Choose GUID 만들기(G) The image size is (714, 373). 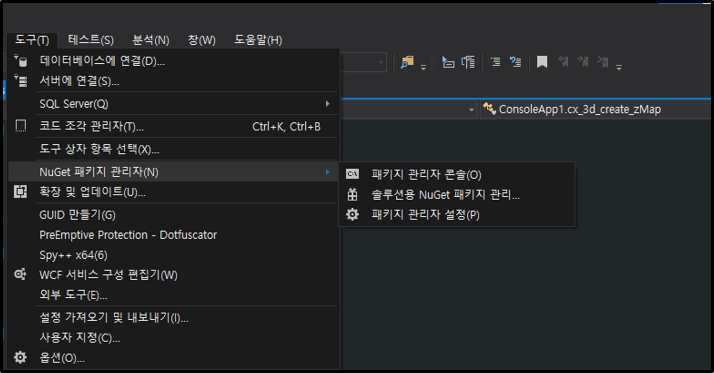point(173,215)
